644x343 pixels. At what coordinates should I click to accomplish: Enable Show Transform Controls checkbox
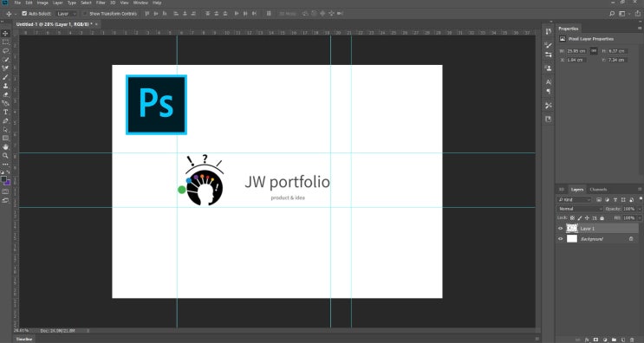[85, 14]
